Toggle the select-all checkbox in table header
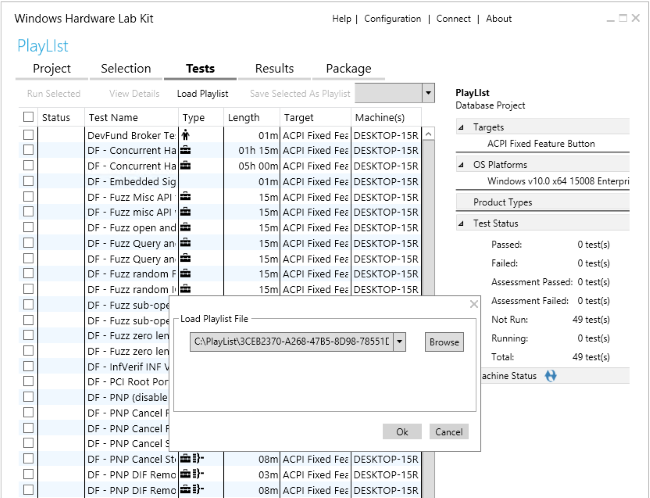This screenshot has width=650, height=498. click(29, 117)
